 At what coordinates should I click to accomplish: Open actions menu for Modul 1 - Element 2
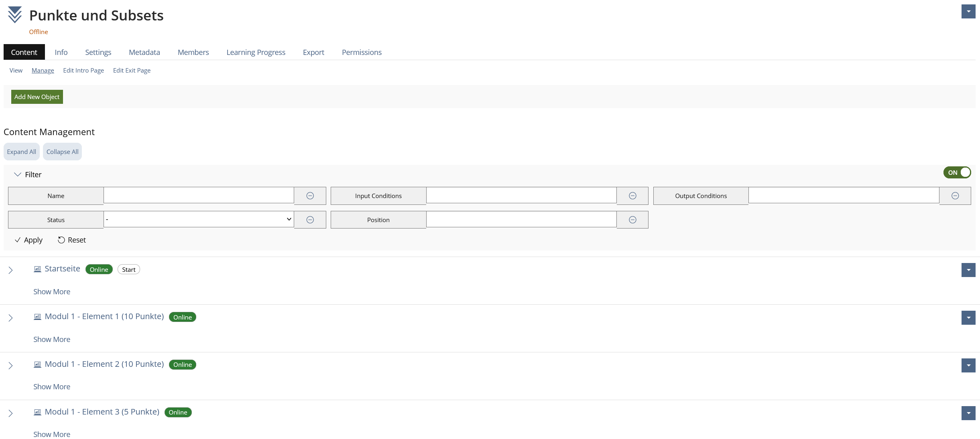968,365
